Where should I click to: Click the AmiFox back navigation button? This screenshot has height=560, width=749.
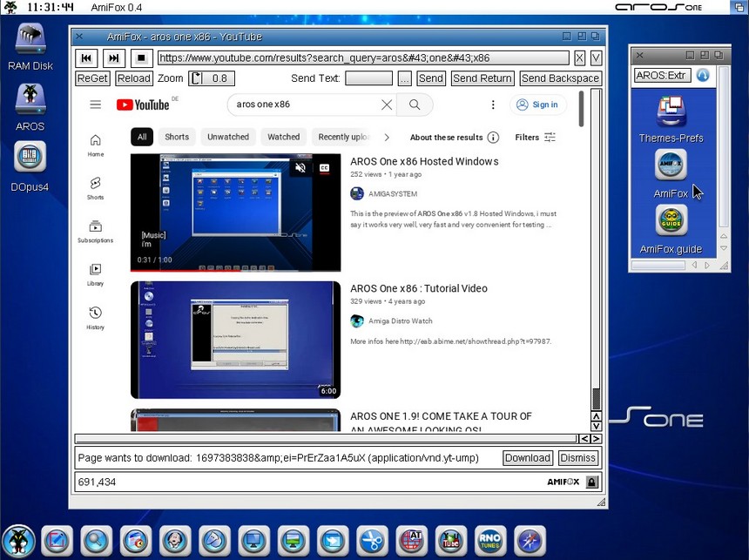tap(85, 58)
